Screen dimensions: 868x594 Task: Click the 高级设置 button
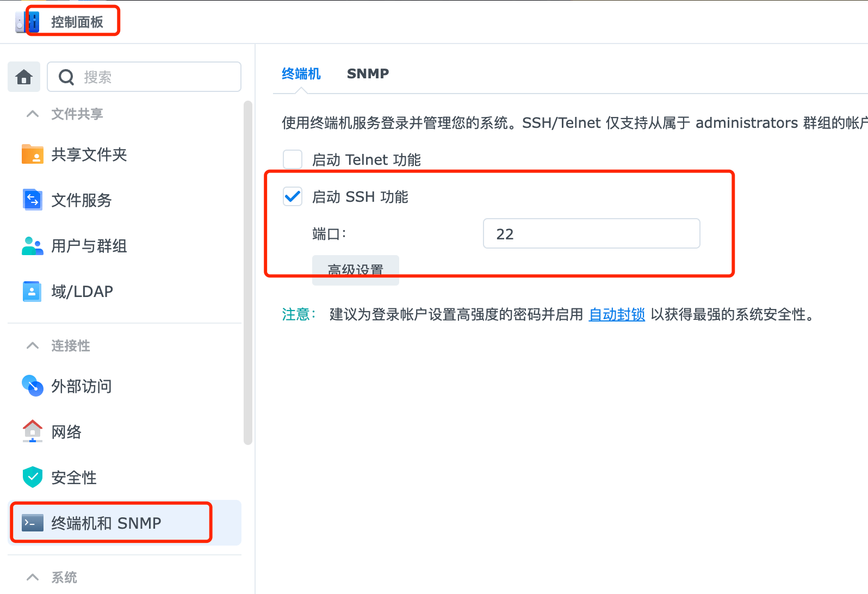pyautogui.click(x=356, y=270)
